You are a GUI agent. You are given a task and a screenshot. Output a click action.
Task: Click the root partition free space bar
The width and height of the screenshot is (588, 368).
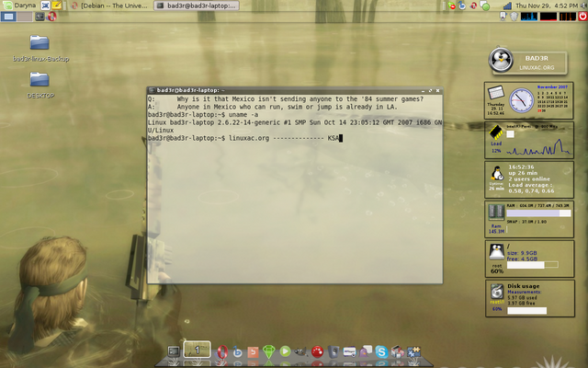pos(533,265)
